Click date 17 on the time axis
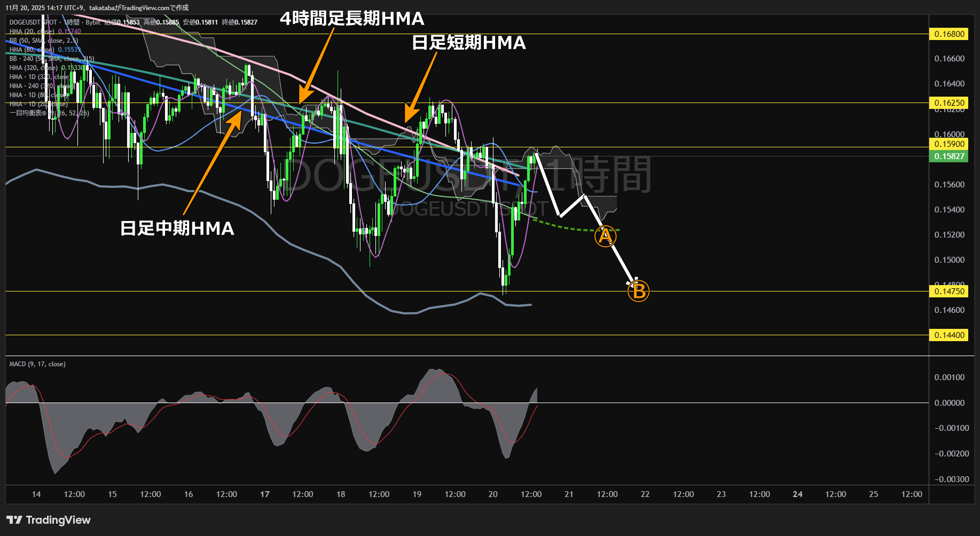The image size is (980, 536). click(x=265, y=494)
